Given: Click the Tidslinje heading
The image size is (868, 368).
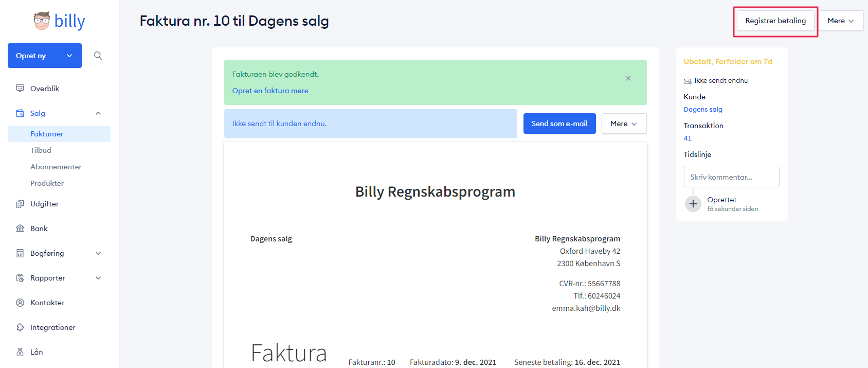Looking at the screenshot, I should click(x=697, y=154).
